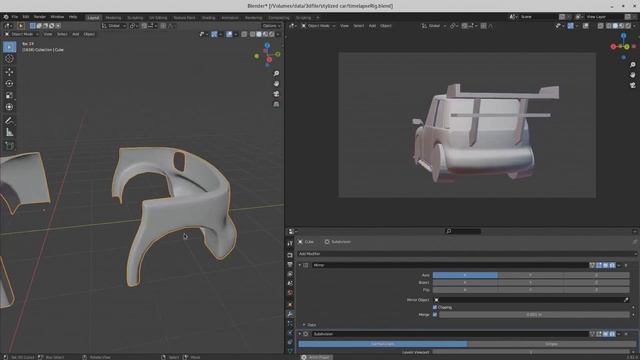Click Levels Viewport value field
This screenshot has height=360, width=640.
[531, 352]
